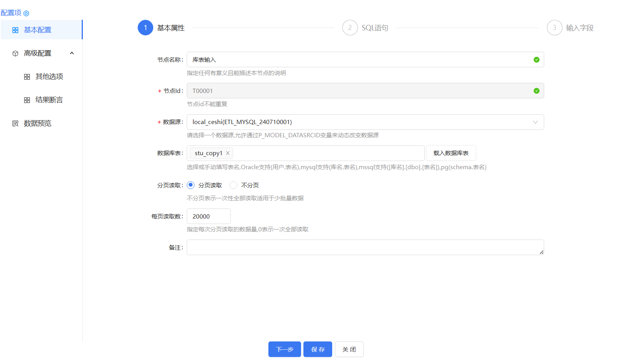Click the target icon beside 配置项
The height and width of the screenshot is (364, 636).
click(x=26, y=13)
